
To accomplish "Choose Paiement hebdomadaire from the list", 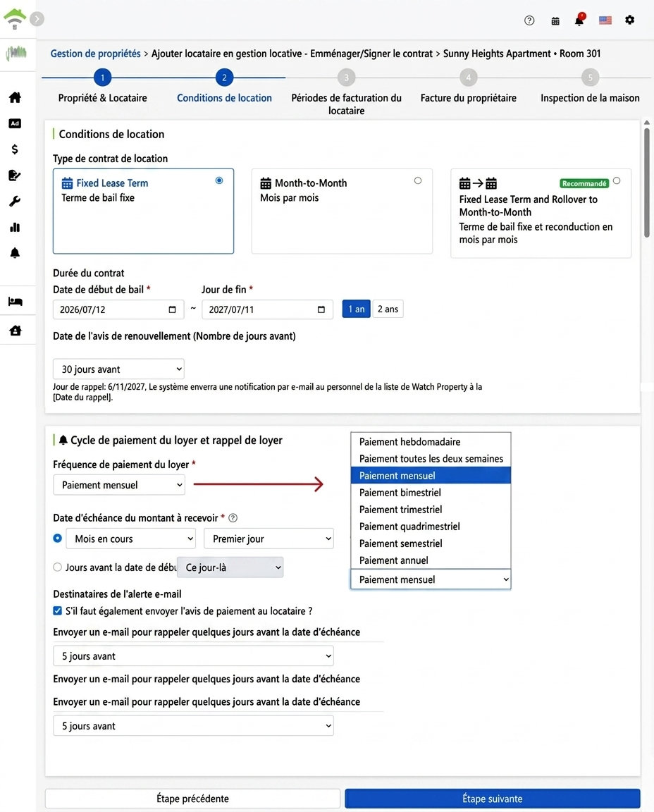I will [x=431, y=442].
